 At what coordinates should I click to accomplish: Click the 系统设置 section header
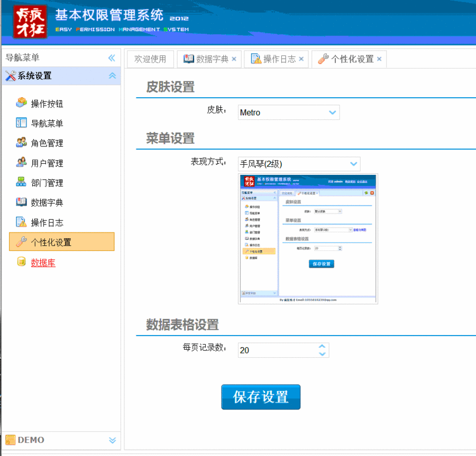tap(62, 76)
